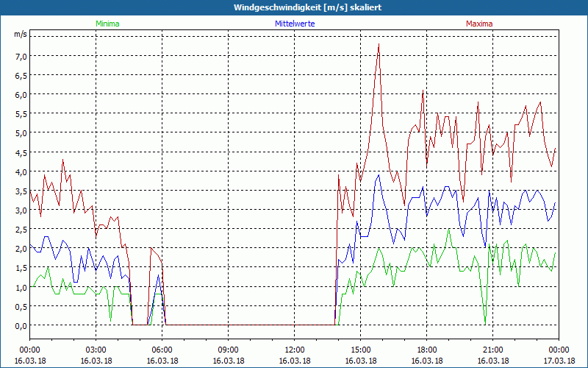
Task: Click the 17.03.18 date label
Action: (x=559, y=361)
